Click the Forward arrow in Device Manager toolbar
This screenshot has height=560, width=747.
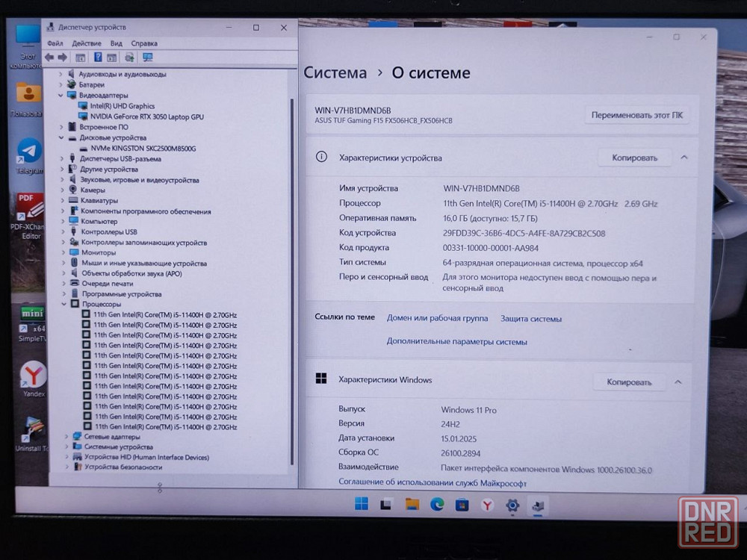[x=63, y=57]
